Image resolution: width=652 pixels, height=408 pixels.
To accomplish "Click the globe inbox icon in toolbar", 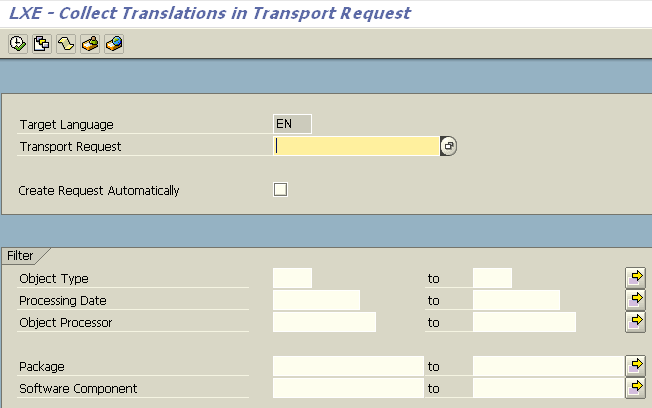I will tap(114, 44).
